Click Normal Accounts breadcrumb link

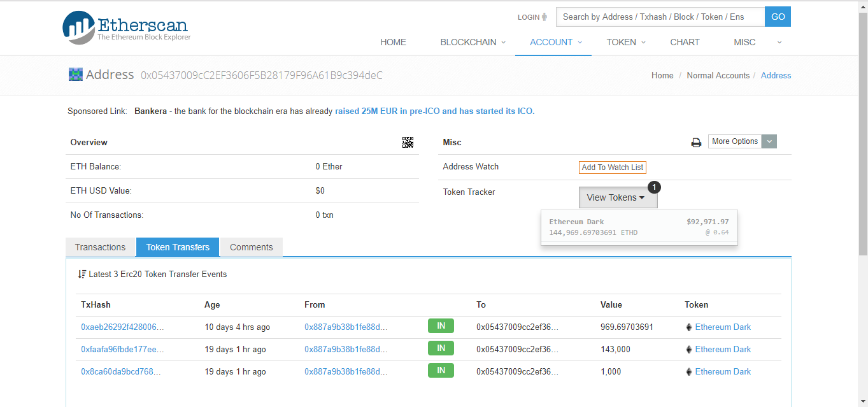click(x=718, y=75)
